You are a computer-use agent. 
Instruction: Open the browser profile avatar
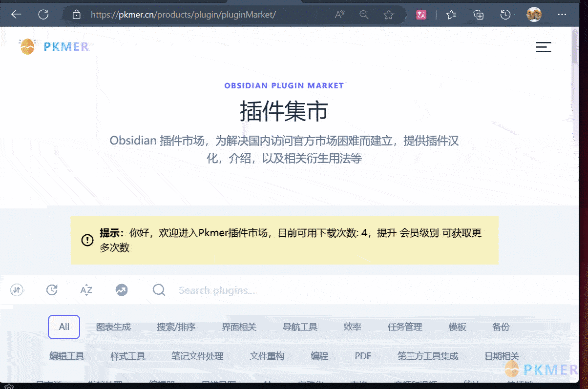[534, 15]
